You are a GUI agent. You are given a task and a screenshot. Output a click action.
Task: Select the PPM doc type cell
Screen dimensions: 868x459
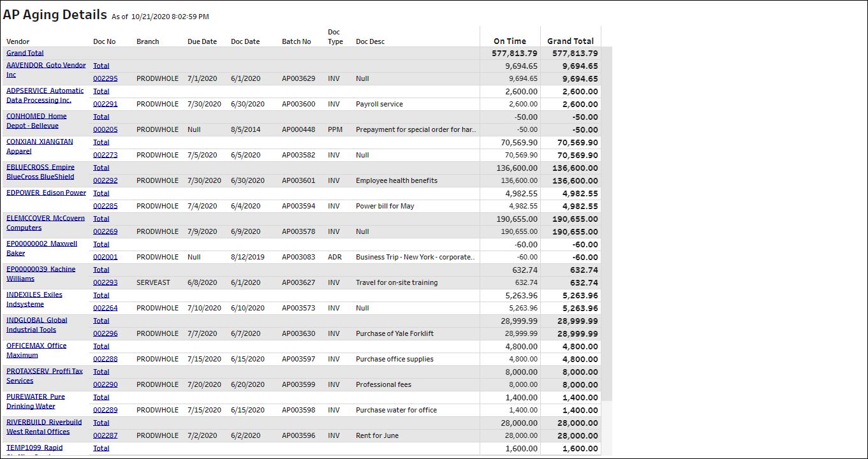tap(335, 129)
